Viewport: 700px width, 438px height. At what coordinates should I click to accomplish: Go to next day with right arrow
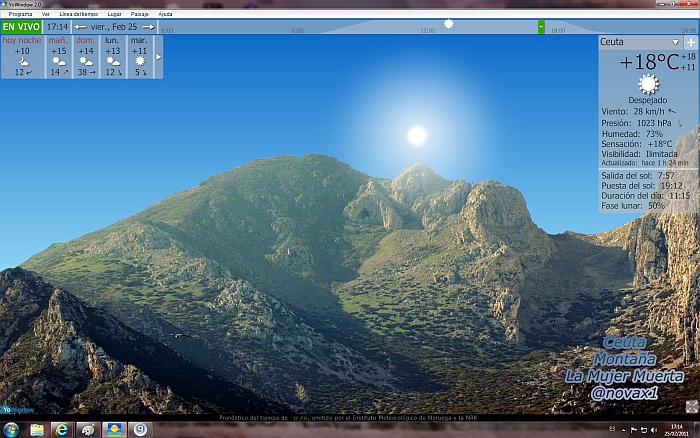tap(149, 27)
